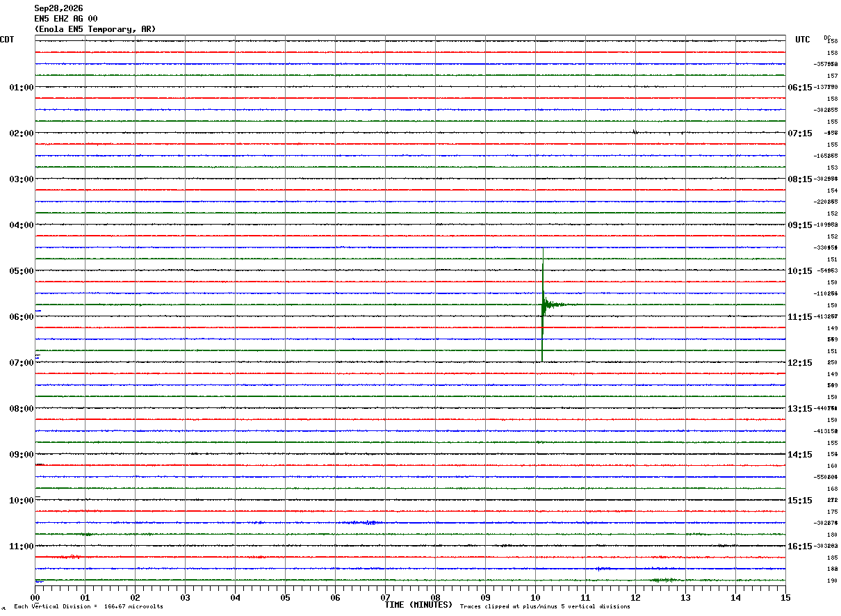Image resolution: width=841 pixels, height=616 pixels.
Task: Select the 01:00 CDT time label
Action: pyautogui.click(x=22, y=88)
